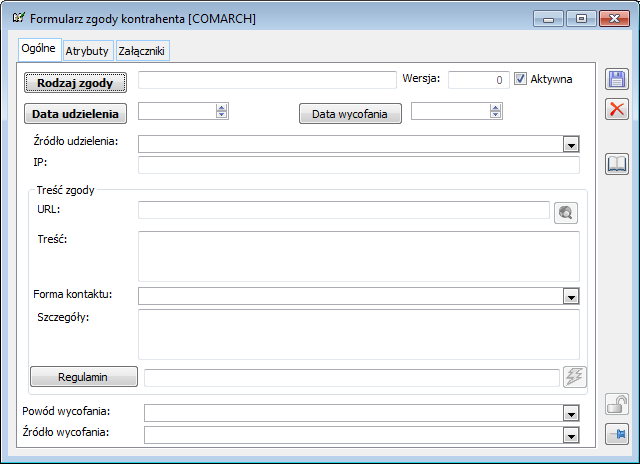Minimize the Formularz zgody kontrahenta window
Viewport: 640px width, 464px height.
tap(548, 19)
